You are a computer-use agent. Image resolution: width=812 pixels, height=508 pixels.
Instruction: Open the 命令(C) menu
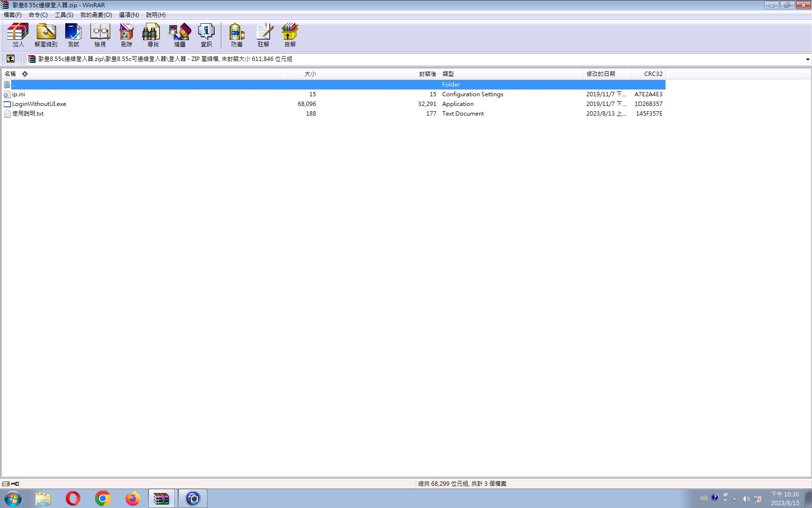[38, 15]
